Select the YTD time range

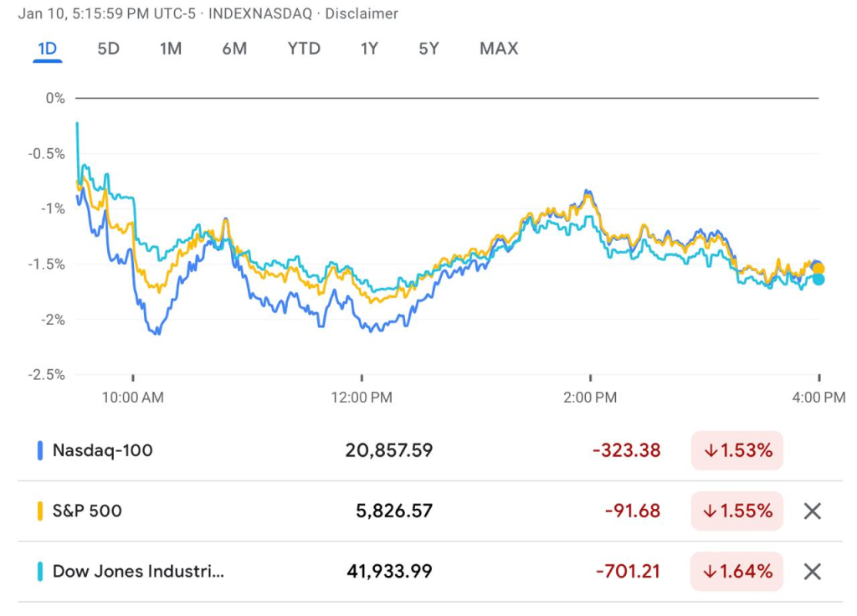[304, 49]
